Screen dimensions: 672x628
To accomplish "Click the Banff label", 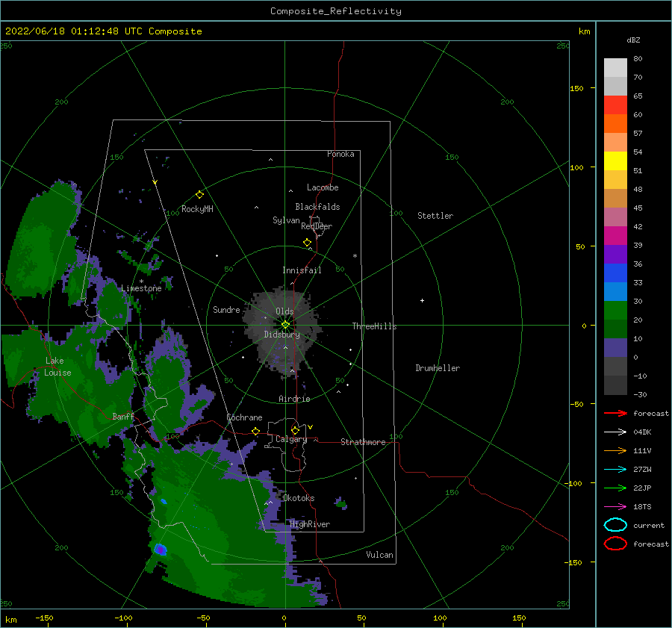I will click(x=123, y=416).
